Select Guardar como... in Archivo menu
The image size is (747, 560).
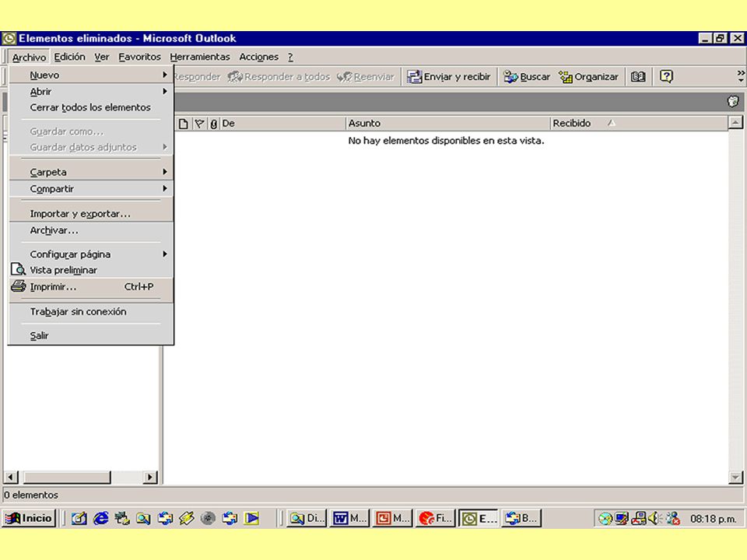90,131
